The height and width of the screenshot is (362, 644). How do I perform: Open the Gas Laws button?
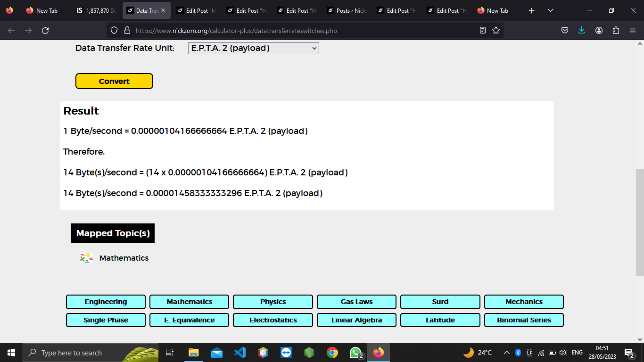[x=356, y=302]
